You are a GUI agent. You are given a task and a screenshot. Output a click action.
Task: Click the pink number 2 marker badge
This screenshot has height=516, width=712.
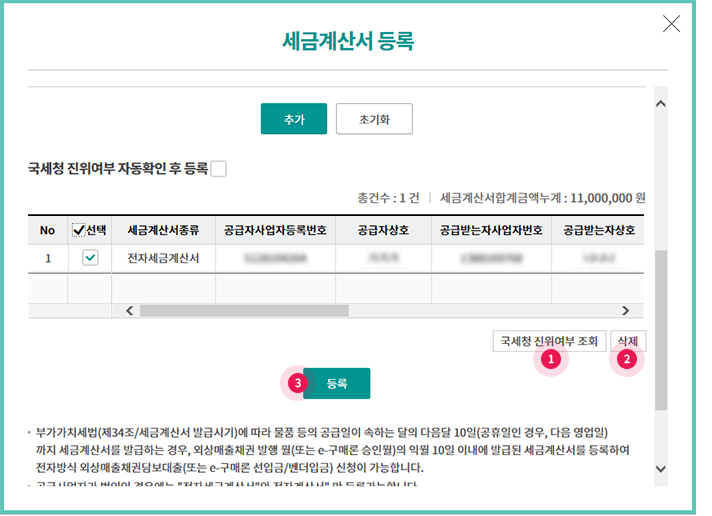(627, 358)
